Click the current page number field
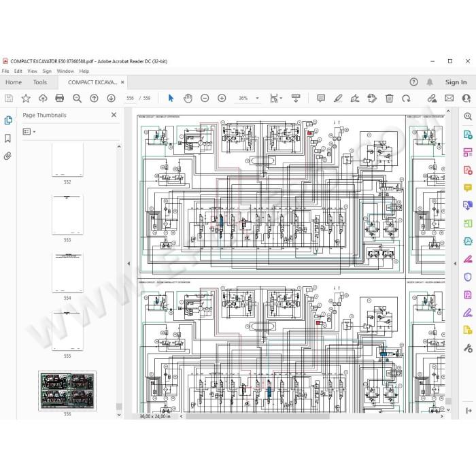This screenshot has height=476, width=476. point(131,98)
